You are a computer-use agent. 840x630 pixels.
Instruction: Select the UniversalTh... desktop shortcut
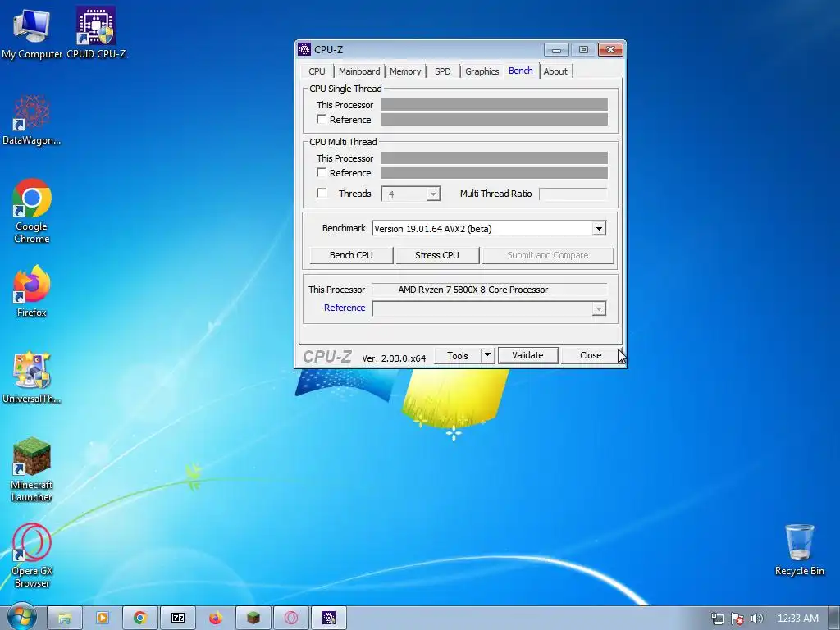32,377
